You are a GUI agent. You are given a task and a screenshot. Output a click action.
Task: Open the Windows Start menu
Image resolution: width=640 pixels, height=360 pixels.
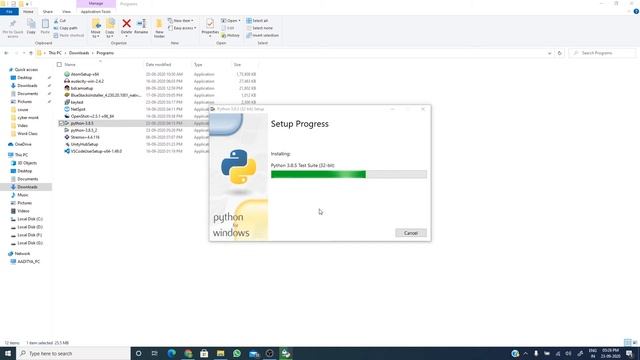[8, 353]
